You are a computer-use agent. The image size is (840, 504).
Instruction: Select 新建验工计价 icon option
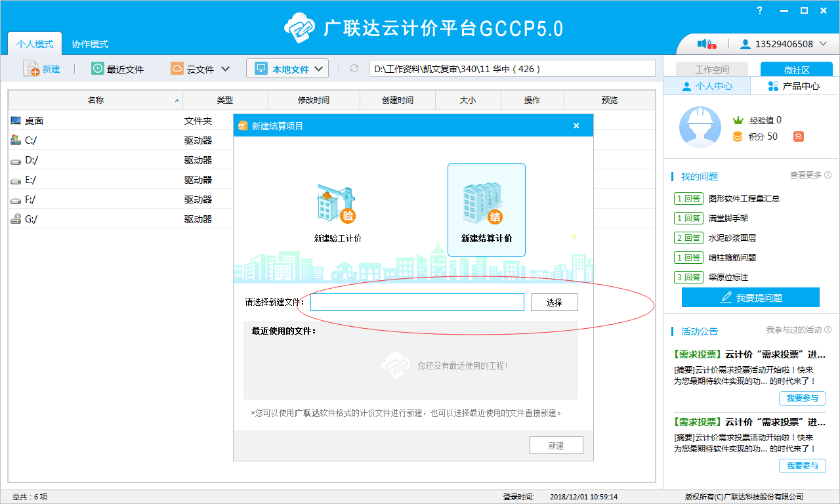[x=337, y=212]
